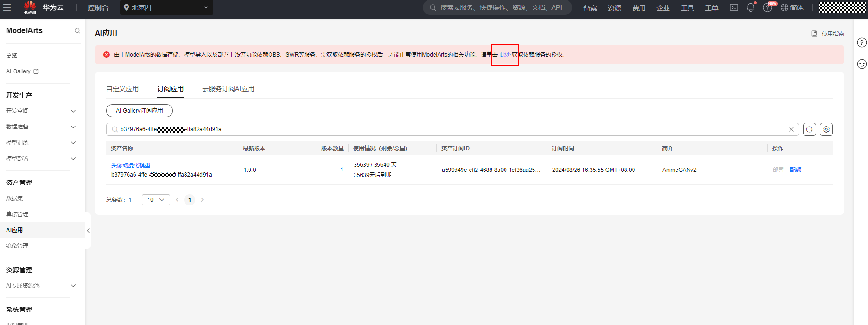Expand the 开发空间 menu
The height and width of the screenshot is (325, 868).
41,111
